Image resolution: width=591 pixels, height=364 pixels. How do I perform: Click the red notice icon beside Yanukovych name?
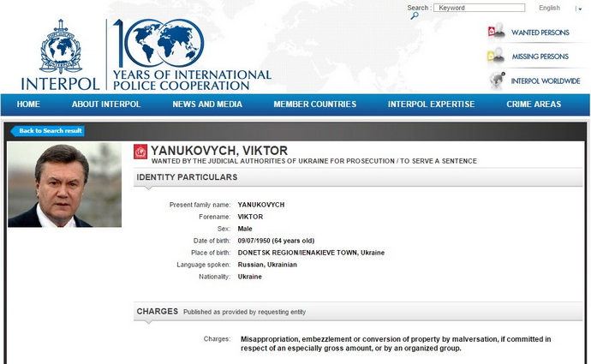coord(140,152)
